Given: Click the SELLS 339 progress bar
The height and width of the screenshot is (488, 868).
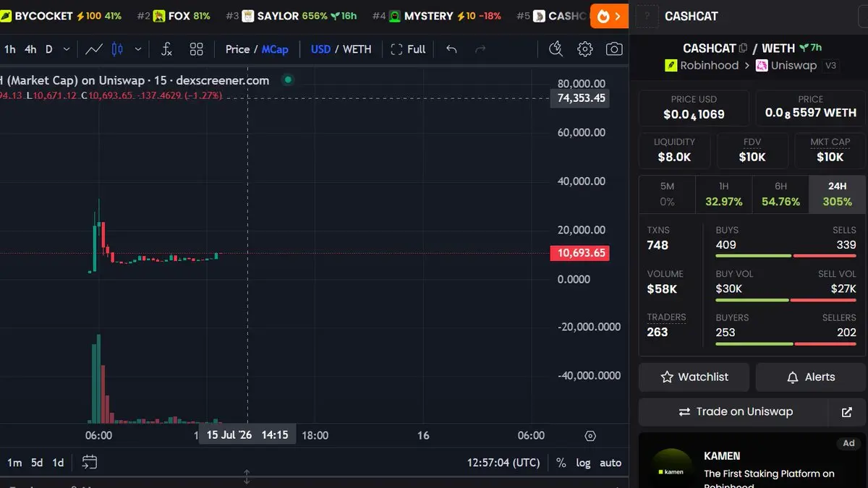Looking at the screenshot, I should pyautogui.click(x=825, y=256).
